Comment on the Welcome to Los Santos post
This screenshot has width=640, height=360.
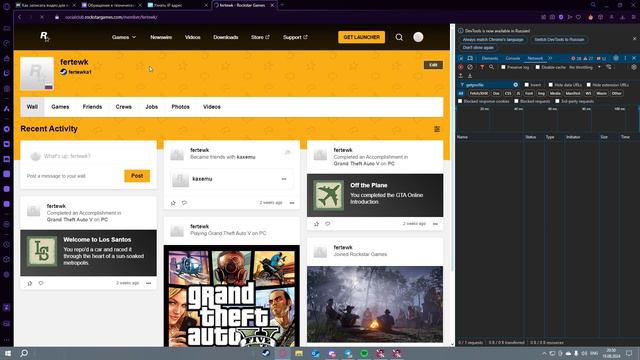[41, 283]
